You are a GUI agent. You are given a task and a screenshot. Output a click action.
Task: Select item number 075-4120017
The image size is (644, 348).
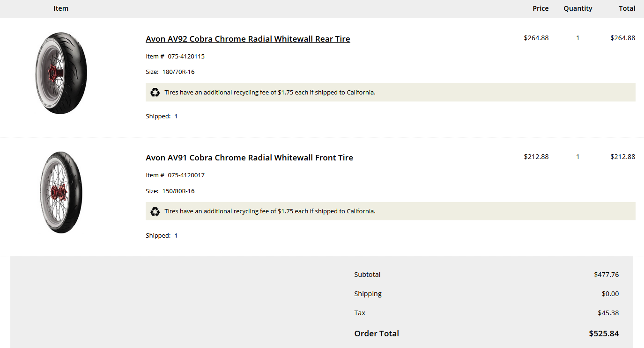point(186,175)
